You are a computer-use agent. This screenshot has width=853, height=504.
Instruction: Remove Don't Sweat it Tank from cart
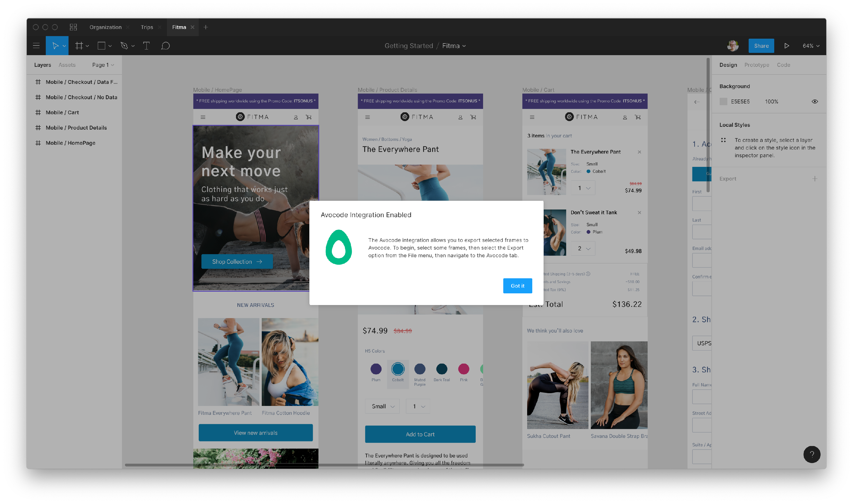coord(639,213)
